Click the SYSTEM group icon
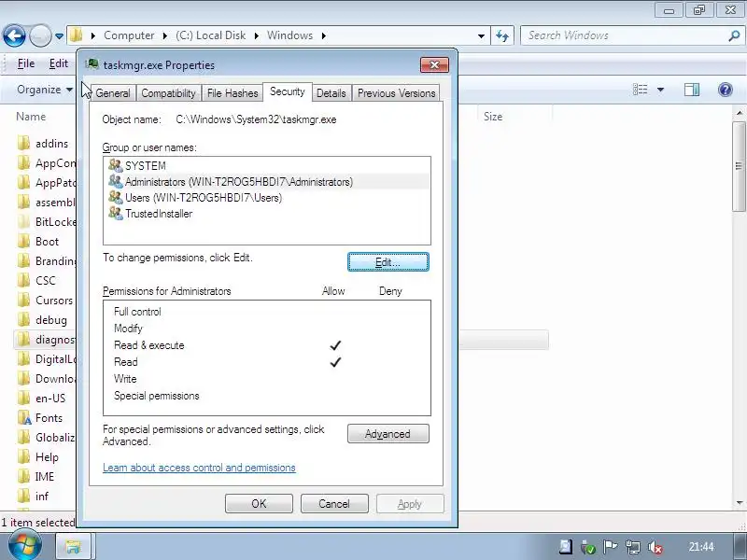The height and width of the screenshot is (560, 747). coord(115,165)
